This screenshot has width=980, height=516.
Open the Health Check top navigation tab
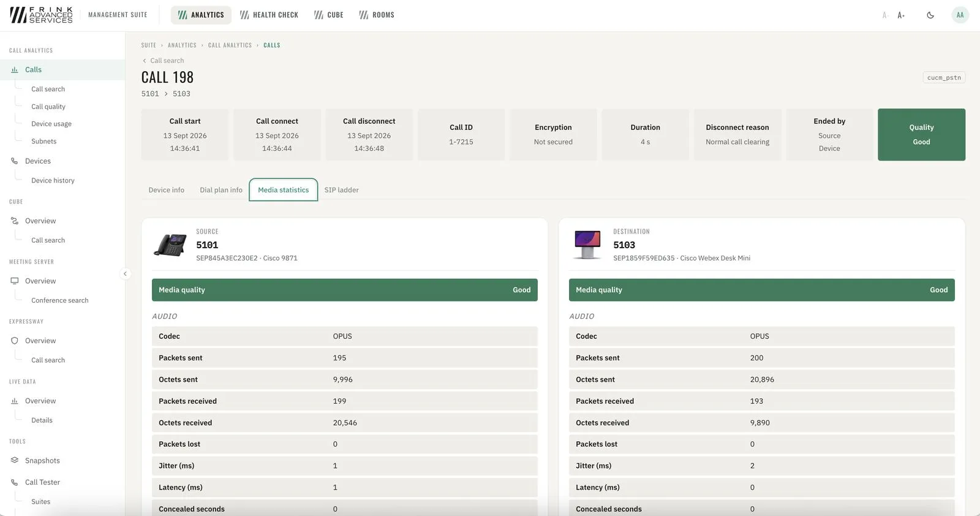(269, 15)
